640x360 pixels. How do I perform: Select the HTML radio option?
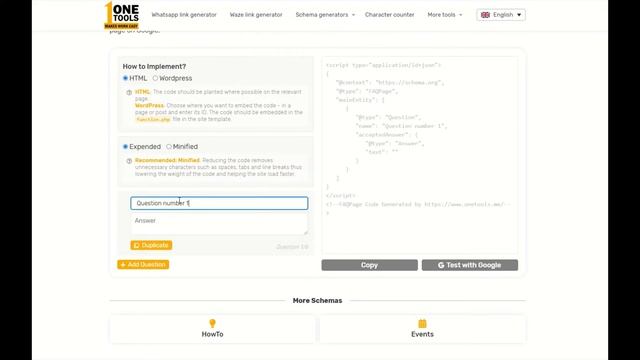point(125,78)
